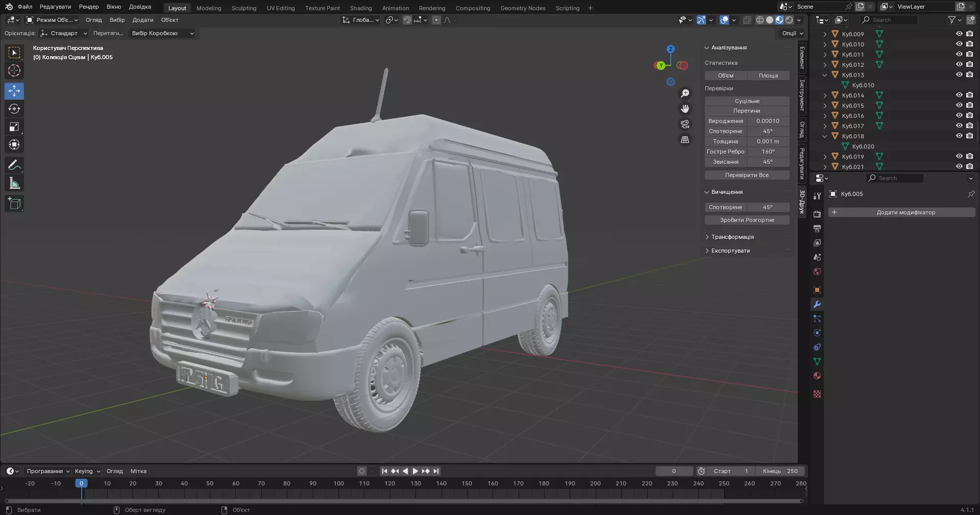This screenshot has width=980, height=515.
Task: Switch to the Shading workspace tab
Action: coord(361,8)
